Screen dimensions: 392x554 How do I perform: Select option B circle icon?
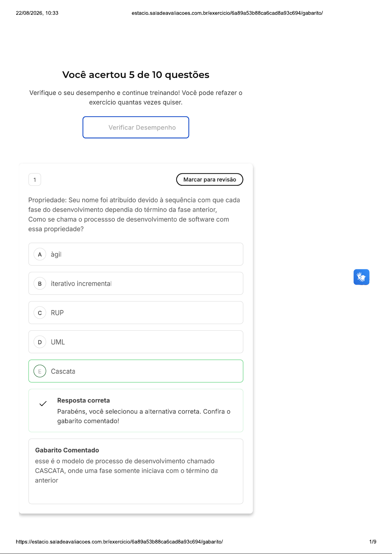tap(40, 283)
